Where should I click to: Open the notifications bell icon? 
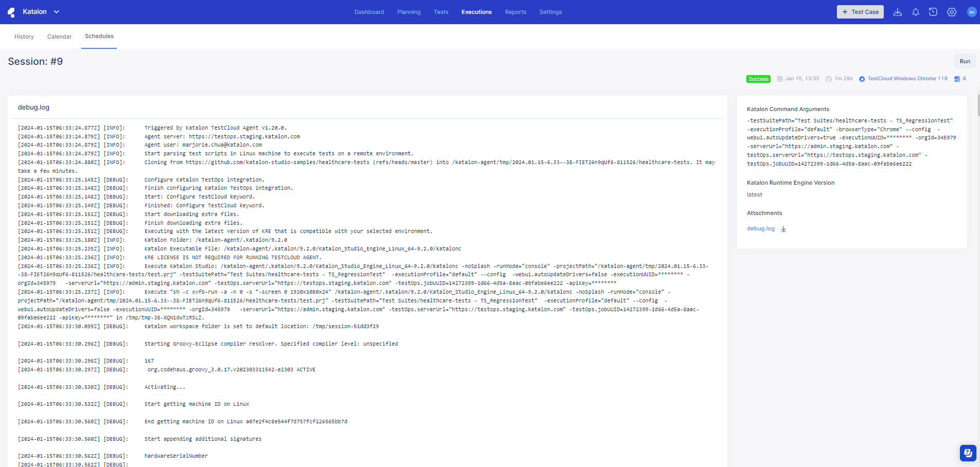click(916, 12)
